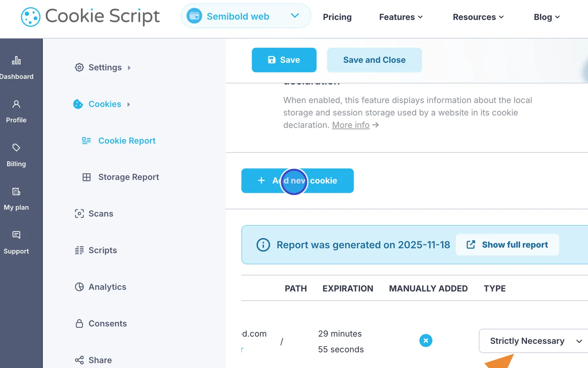The image size is (588, 368).
Task: Click the PATH column header
Action: [296, 289]
